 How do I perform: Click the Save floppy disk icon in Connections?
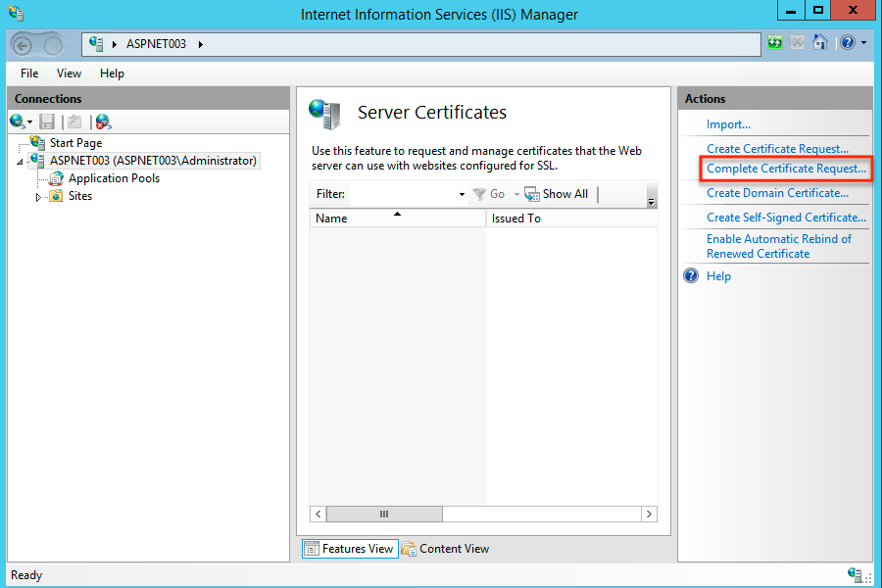coord(47,122)
